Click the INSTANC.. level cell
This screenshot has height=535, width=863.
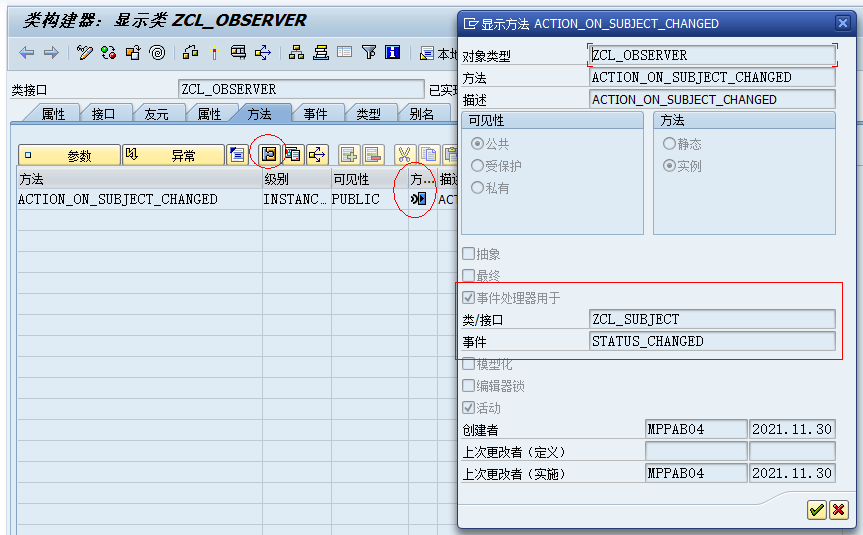click(x=297, y=199)
